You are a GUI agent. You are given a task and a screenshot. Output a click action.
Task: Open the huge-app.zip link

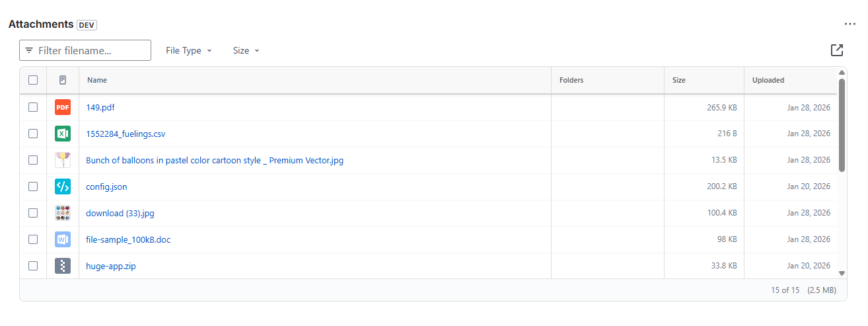(x=111, y=266)
